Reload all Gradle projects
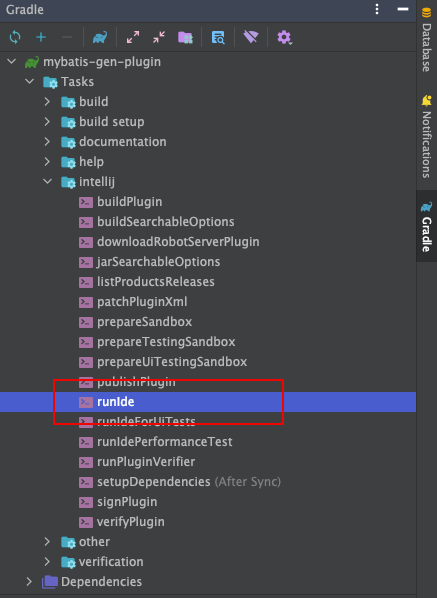437x598 pixels. tap(15, 37)
